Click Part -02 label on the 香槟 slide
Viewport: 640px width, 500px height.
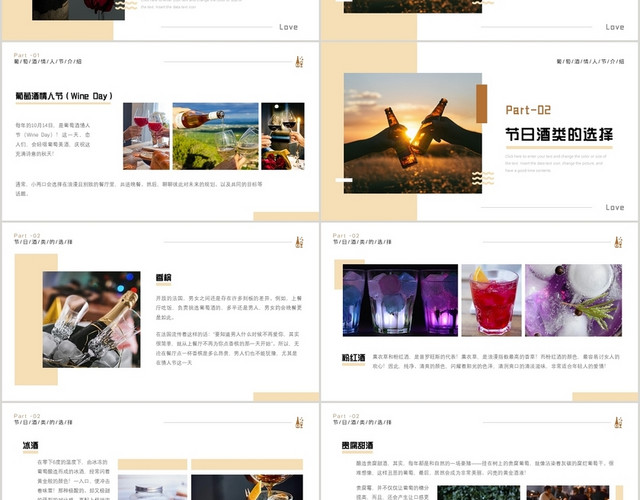pyautogui.click(x=27, y=236)
